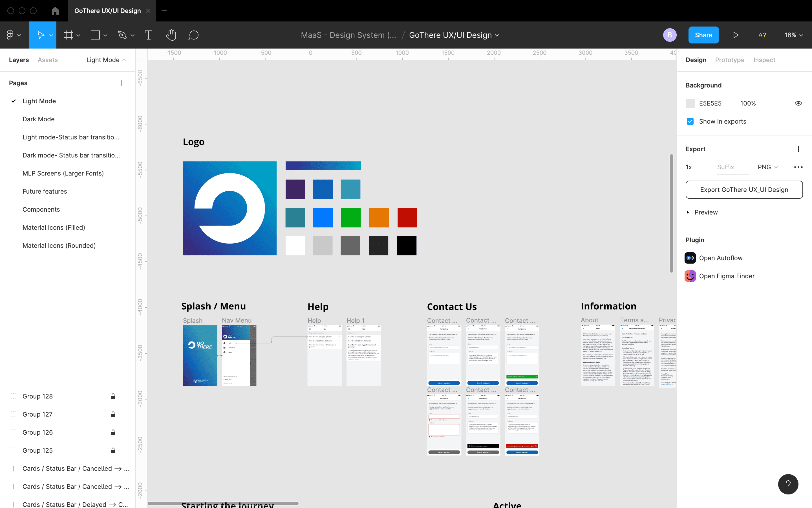812x508 pixels.
Task: Open the user avatar B
Action: [670, 35]
